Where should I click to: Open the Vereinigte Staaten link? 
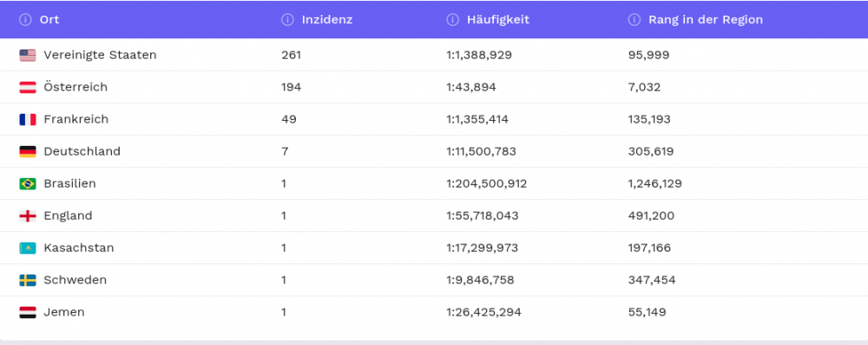[100, 55]
